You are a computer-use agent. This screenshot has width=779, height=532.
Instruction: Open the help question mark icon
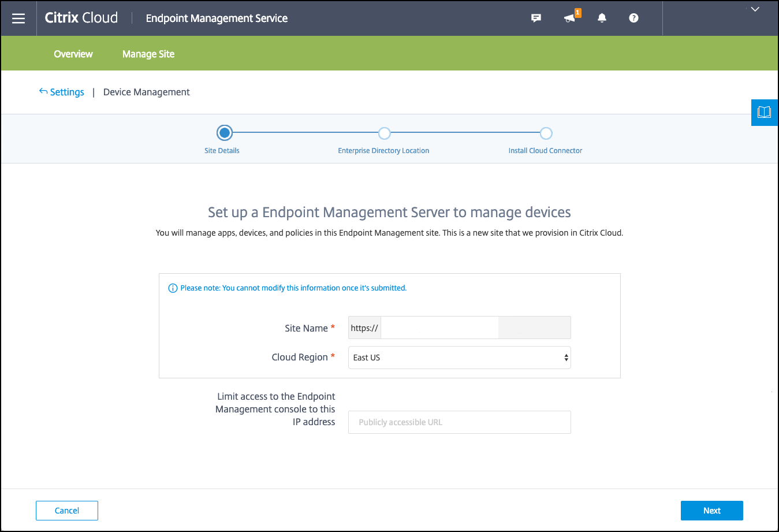pyautogui.click(x=633, y=18)
